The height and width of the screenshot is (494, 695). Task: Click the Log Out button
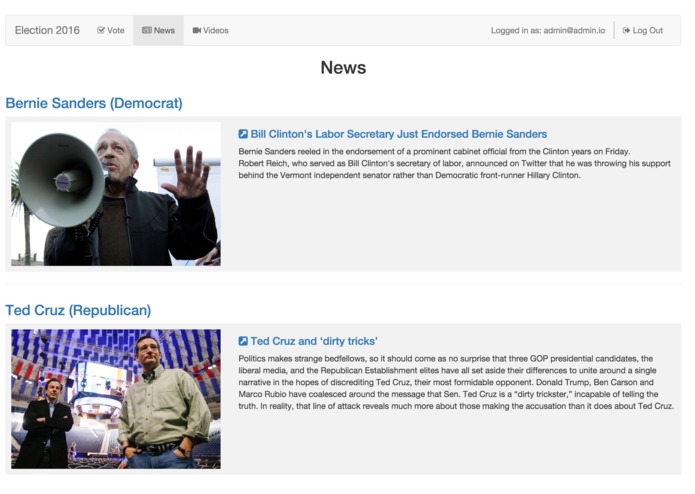(643, 31)
